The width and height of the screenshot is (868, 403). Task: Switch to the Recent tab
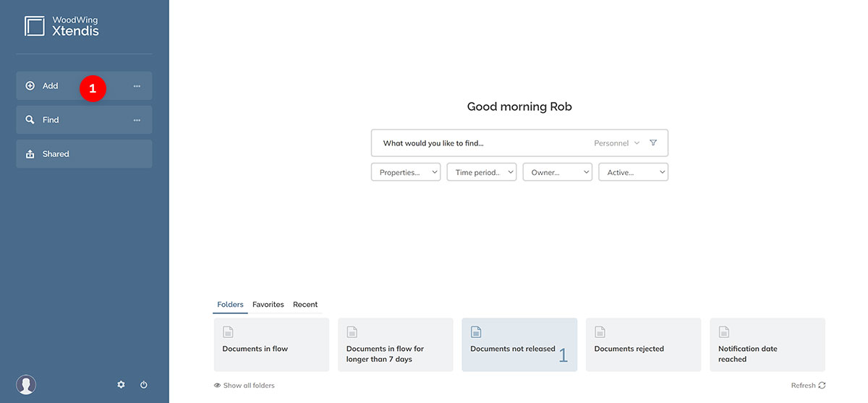(305, 305)
